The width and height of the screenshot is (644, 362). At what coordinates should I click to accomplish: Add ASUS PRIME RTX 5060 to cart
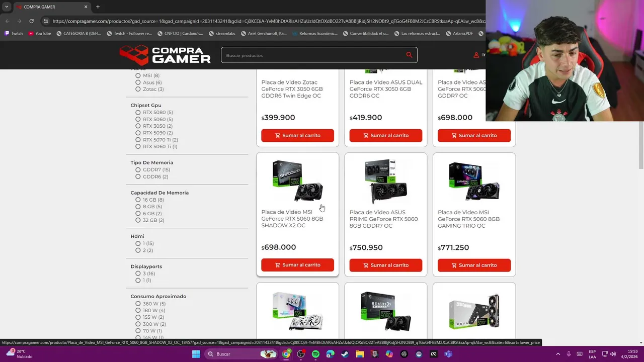coord(386,265)
